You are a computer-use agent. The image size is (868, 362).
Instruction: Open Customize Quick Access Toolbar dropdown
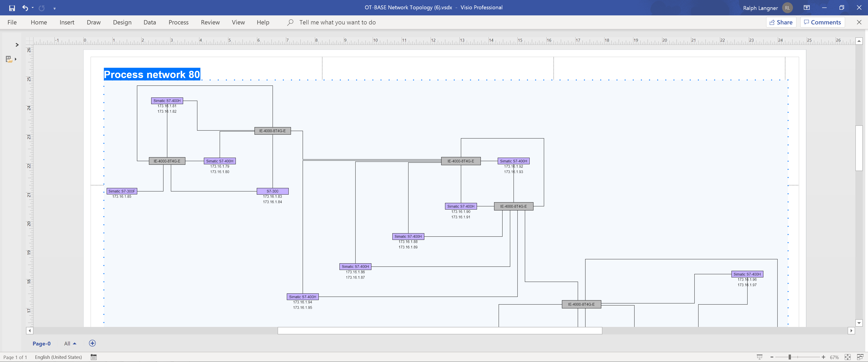coord(54,8)
